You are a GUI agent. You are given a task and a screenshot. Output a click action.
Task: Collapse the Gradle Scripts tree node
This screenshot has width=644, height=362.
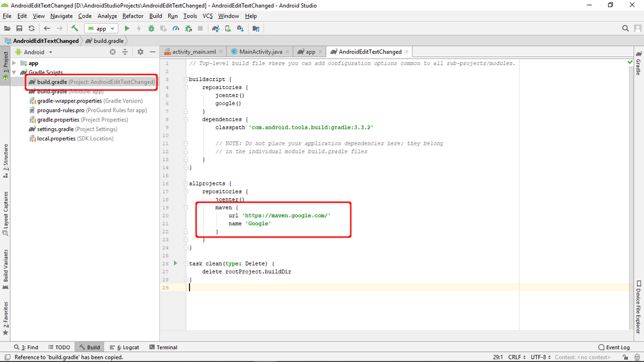click(x=14, y=72)
